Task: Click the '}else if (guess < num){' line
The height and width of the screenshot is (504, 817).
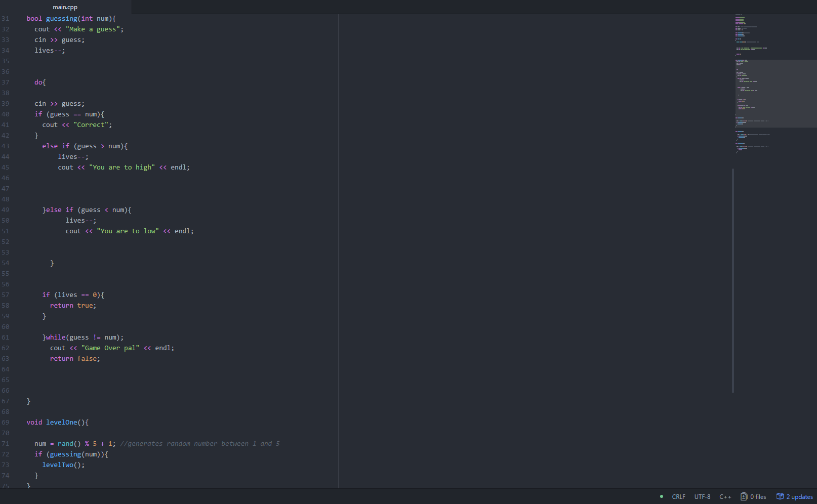Action: [87, 210]
